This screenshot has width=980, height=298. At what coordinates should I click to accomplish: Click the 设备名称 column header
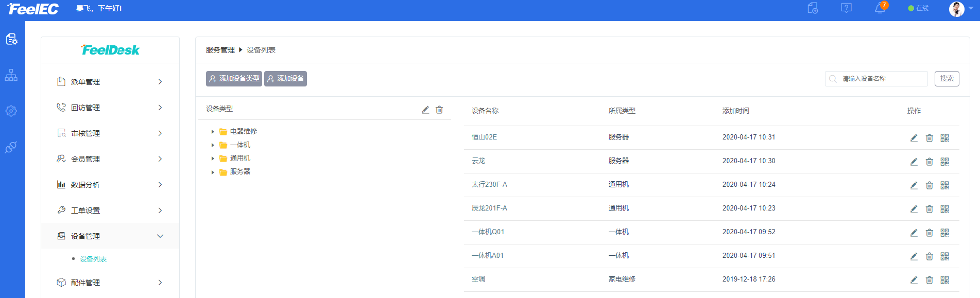[485, 111]
